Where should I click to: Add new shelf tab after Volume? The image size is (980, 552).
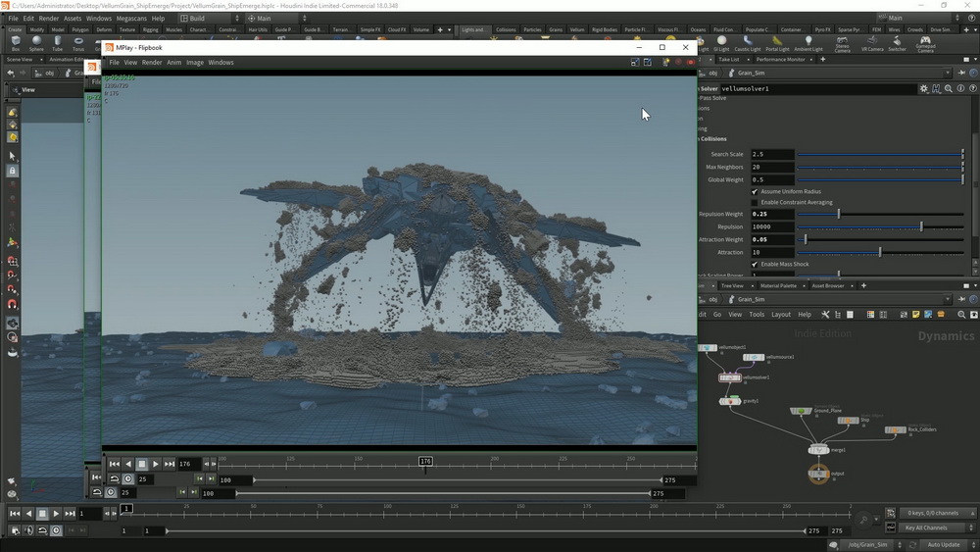pos(439,29)
